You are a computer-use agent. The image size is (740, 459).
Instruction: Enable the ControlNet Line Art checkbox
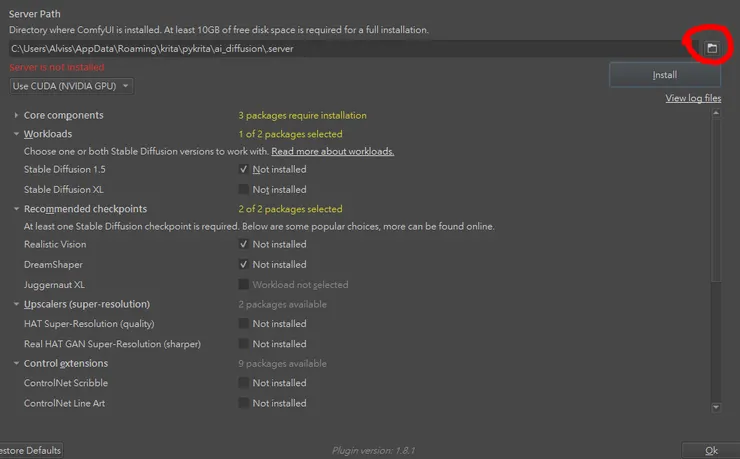coord(244,403)
